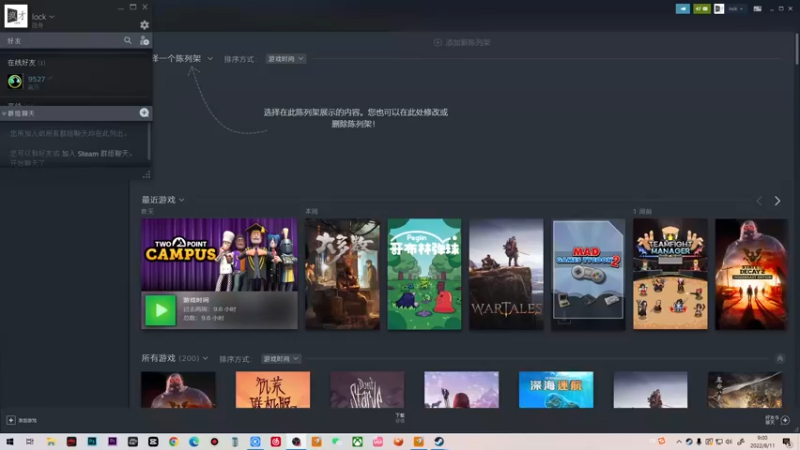
Task: Click Steam icon in system tray
Action: click(x=689, y=442)
